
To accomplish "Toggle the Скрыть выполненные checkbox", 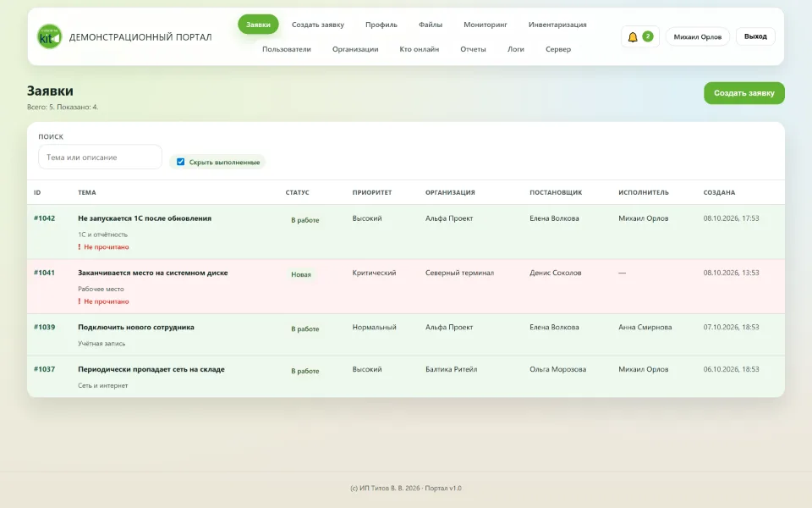I will pyautogui.click(x=180, y=162).
